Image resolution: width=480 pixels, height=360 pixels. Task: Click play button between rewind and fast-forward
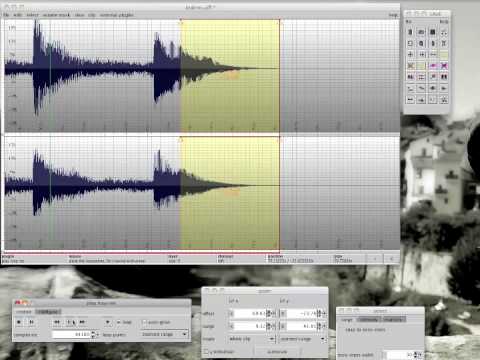pos(70,322)
